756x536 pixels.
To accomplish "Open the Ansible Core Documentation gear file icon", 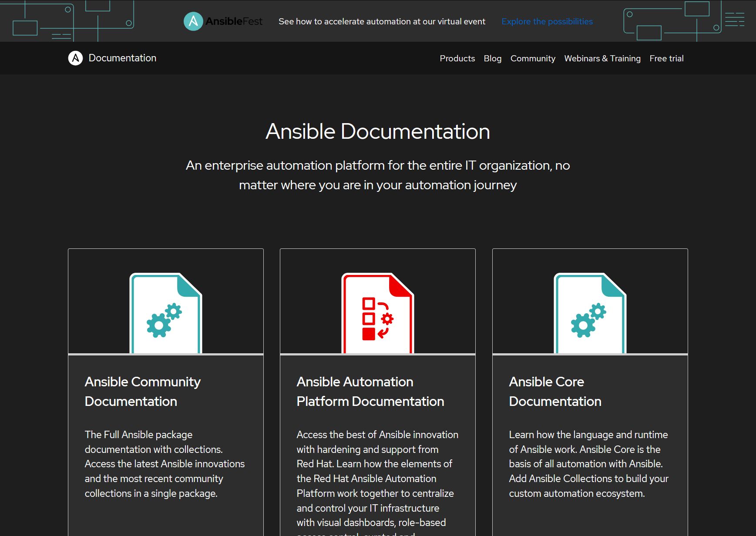I will 590,313.
